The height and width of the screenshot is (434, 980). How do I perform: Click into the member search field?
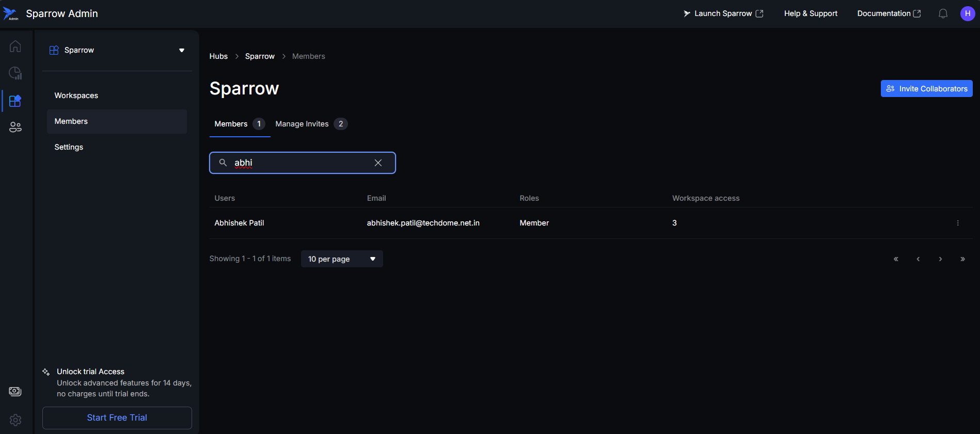coord(302,163)
